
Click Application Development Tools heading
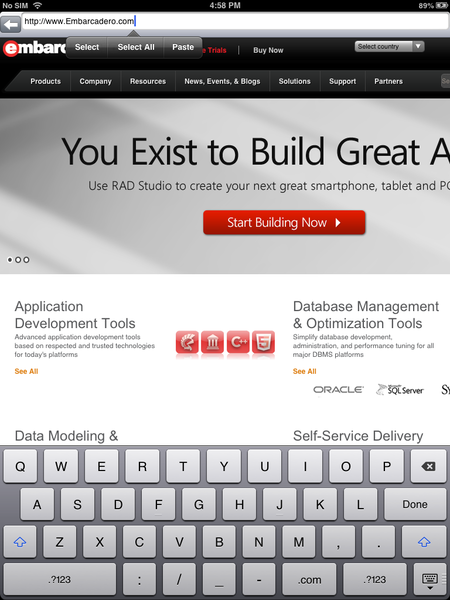[75, 315]
